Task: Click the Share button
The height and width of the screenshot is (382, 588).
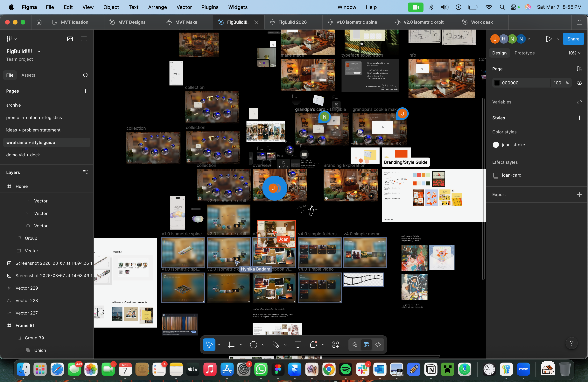Action: (573, 39)
